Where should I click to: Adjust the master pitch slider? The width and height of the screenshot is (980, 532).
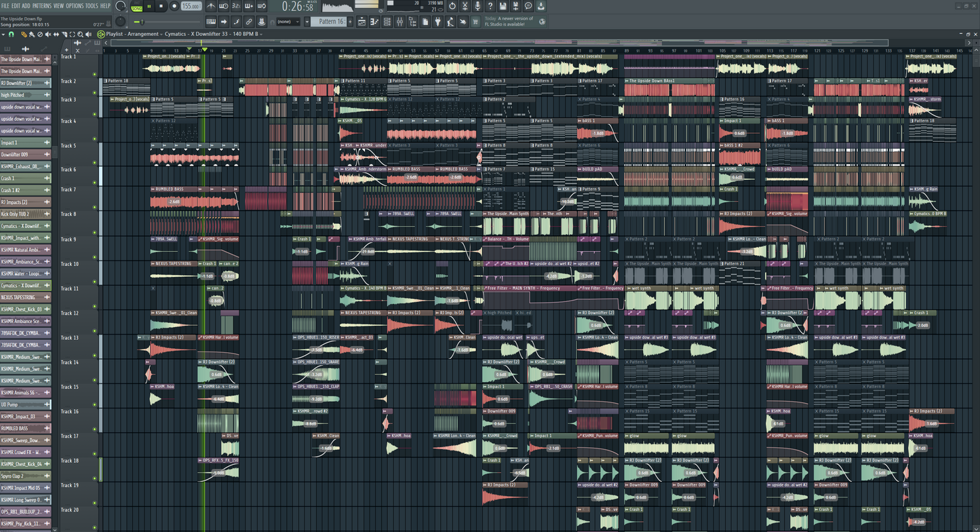[142, 21]
